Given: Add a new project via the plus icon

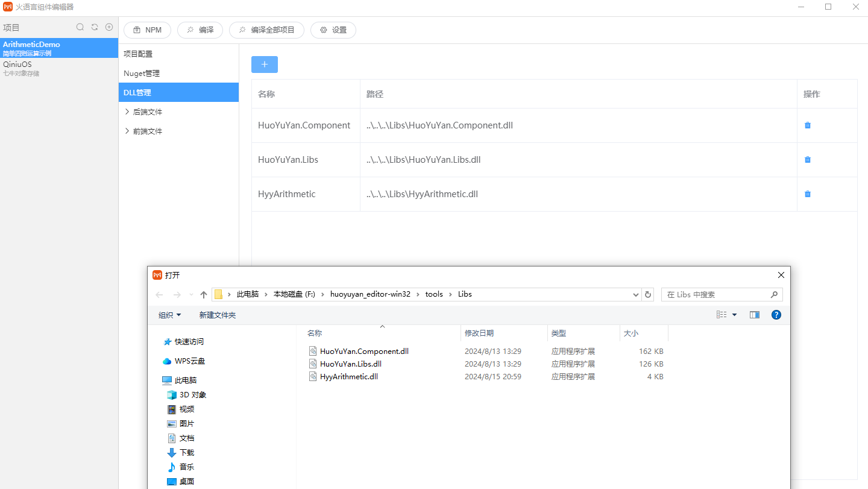Looking at the screenshot, I should (x=109, y=27).
